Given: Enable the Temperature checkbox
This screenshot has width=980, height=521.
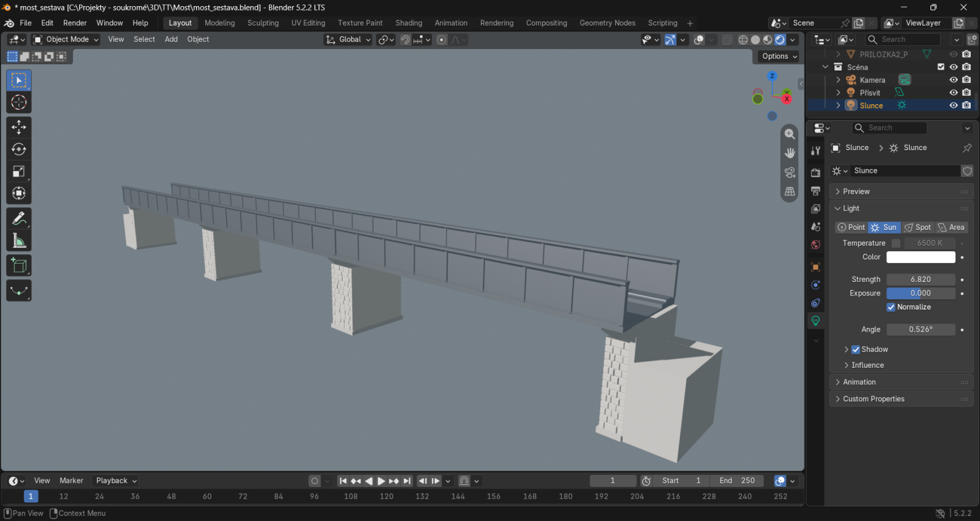Looking at the screenshot, I should pos(896,243).
